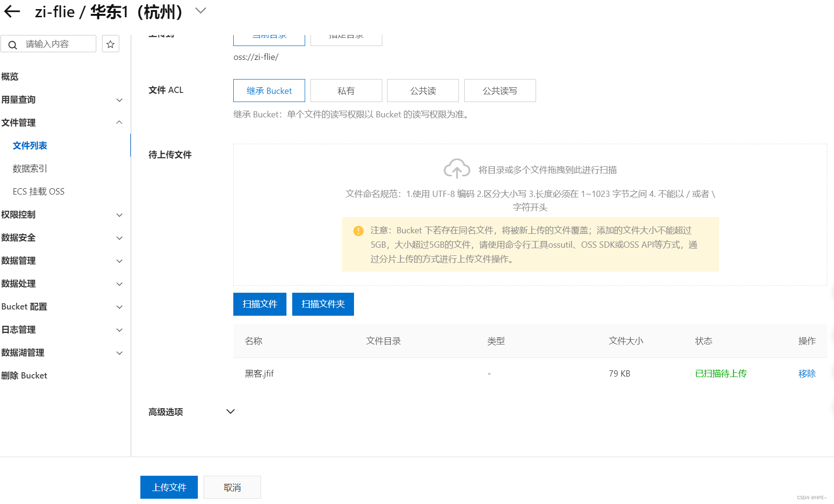Click the 名称 column header
Viewport: 834px width, 504px height.
(253, 341)
